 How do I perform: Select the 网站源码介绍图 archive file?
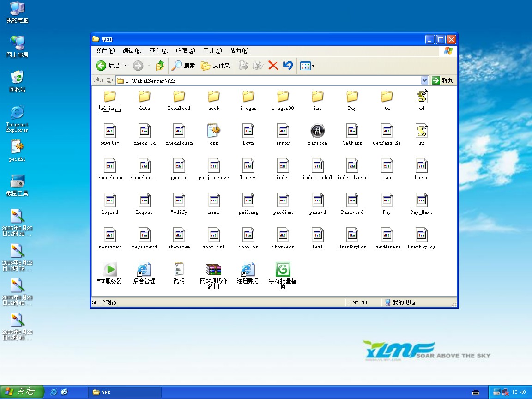pos(213,269)
